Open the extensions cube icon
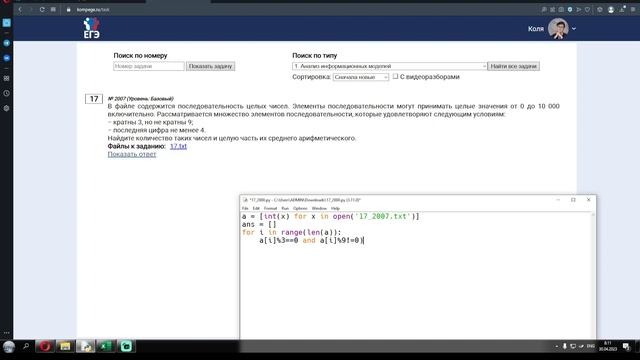The height and width of the screenshot is (360, 640). point(600,9)
